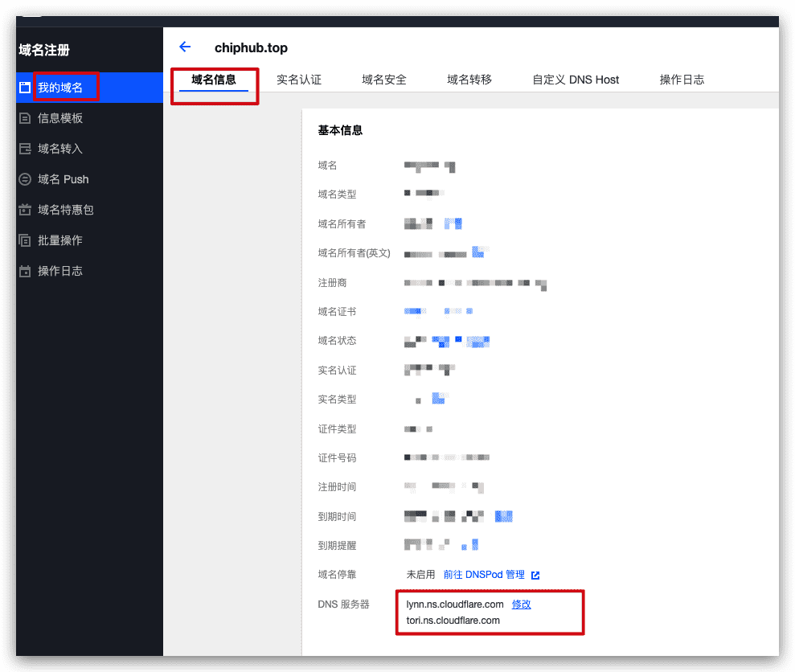Click the DNS 服务器 label

pyautogui.click(x=344, y=604)
